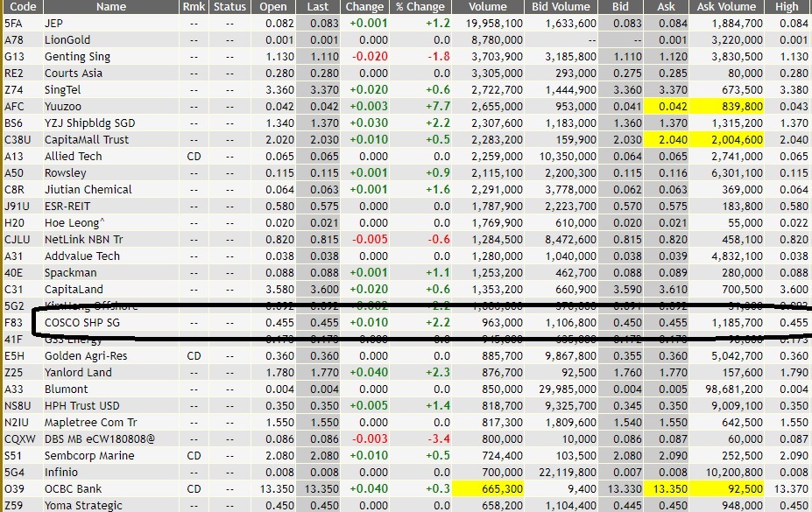Image resolution: width=812 pixels, height=512 pixels.
Task: Select Infinio stock name
Action: pyautogui.click(x=61, y=473)
